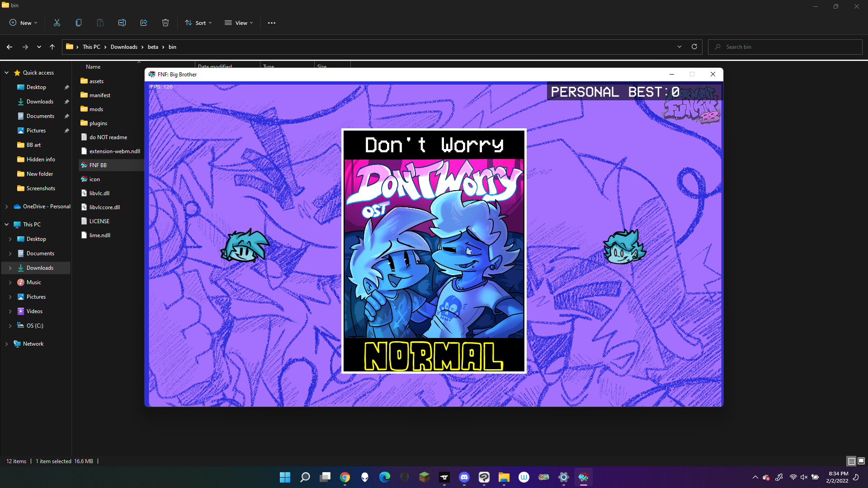Click the Wi-Fi tray icon
Screen dimensions: 868x488
tap(793, 477)
